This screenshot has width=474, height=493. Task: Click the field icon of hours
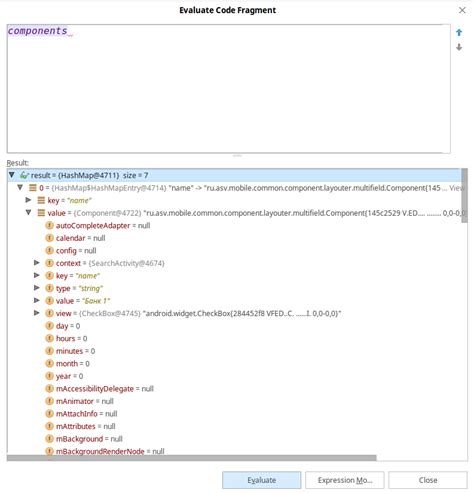(49, 338)
